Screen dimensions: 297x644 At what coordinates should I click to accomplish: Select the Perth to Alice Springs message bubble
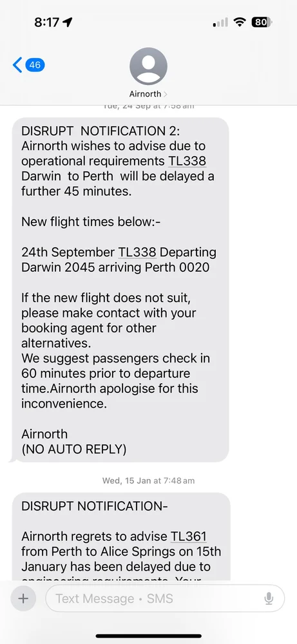pos(120,536)
